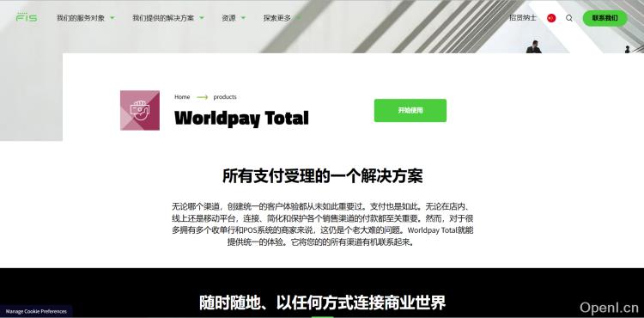Click the 所有支付受理的一个解决方案 heading
644x318 pixels.
click(322, 176)
